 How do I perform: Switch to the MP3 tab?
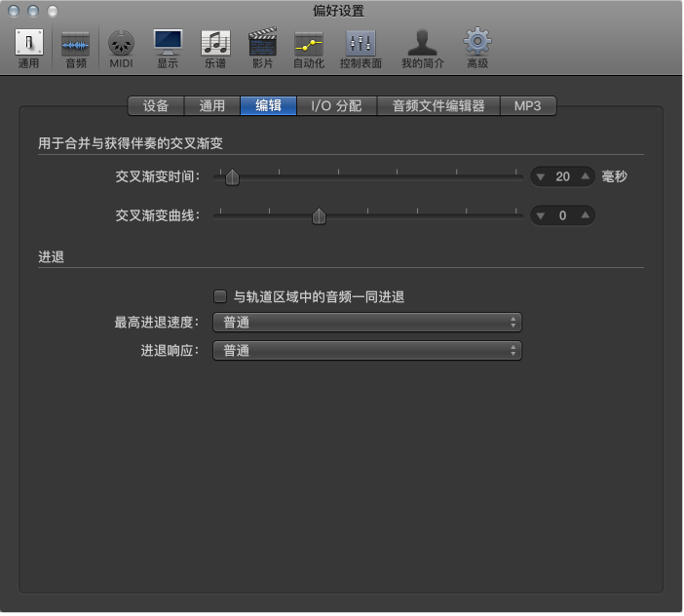528,106
